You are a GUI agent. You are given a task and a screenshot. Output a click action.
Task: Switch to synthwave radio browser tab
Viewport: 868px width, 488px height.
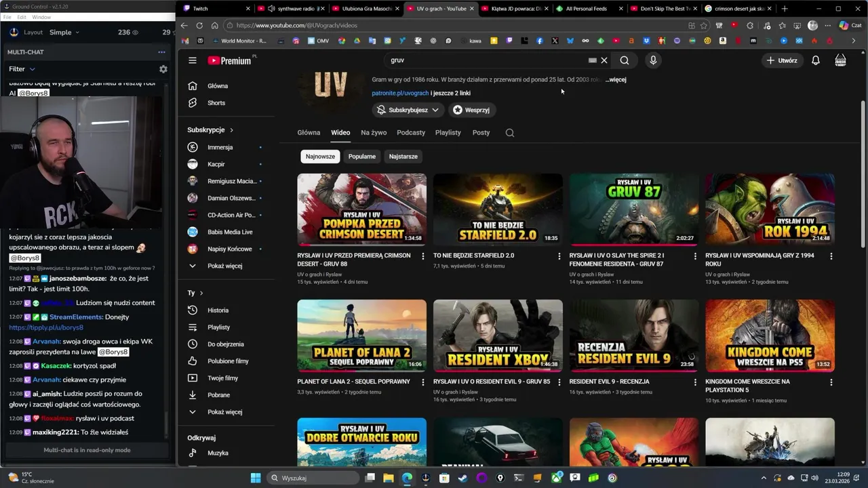(x=292, y=9)
